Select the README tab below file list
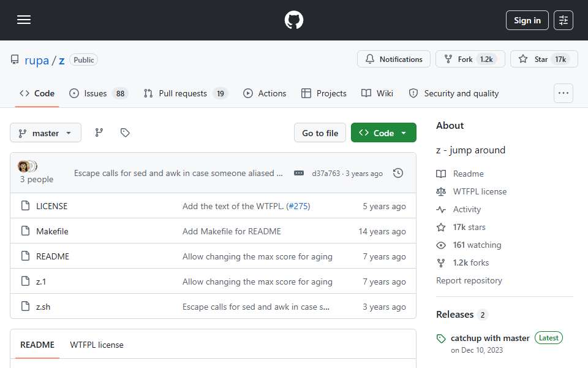The width and height of the screenshot is (588, 368). (x=37, y=345)
